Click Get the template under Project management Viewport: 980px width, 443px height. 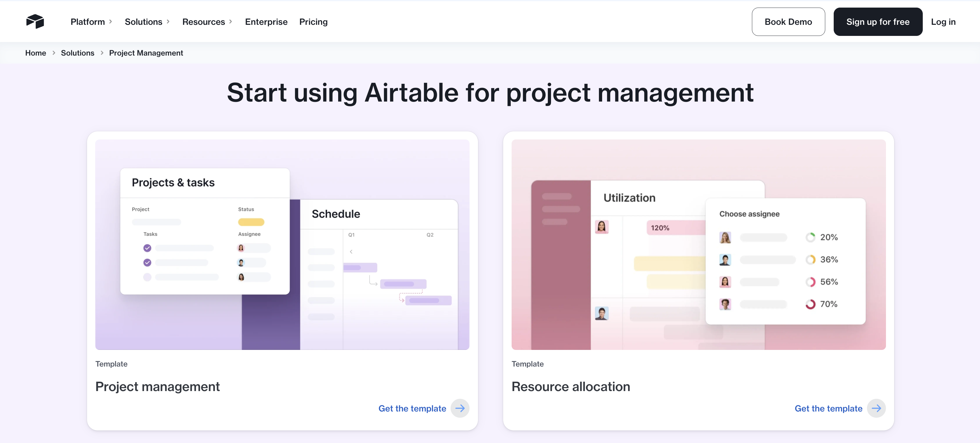(412, 408)
